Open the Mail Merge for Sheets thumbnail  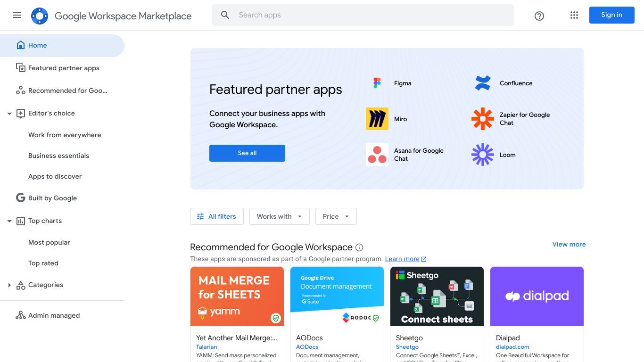237,296
